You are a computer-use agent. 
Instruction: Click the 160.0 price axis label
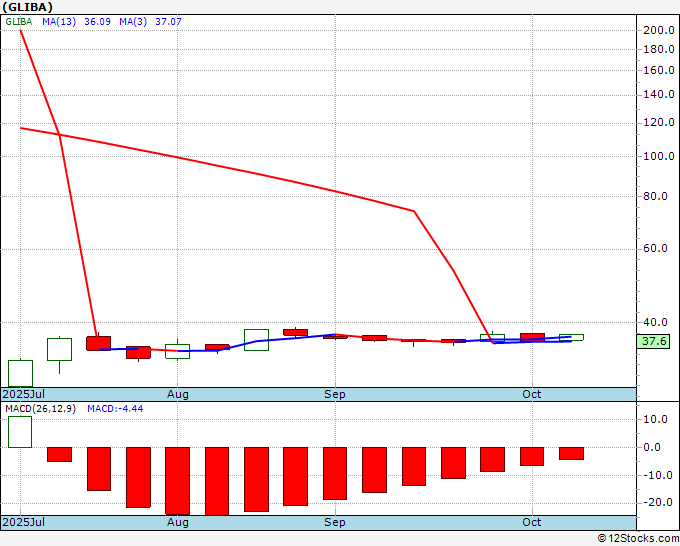coord(659,70)
